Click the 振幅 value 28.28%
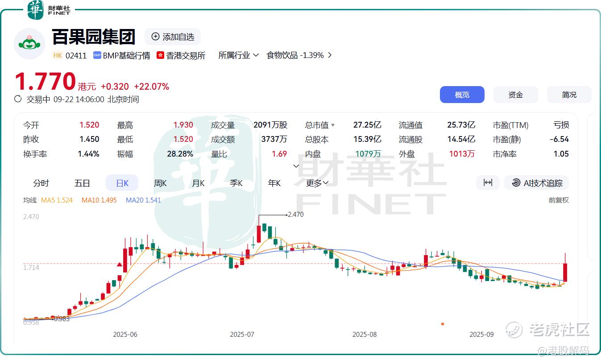The width and height of the screenshot is (601, 364). [181, 154]
